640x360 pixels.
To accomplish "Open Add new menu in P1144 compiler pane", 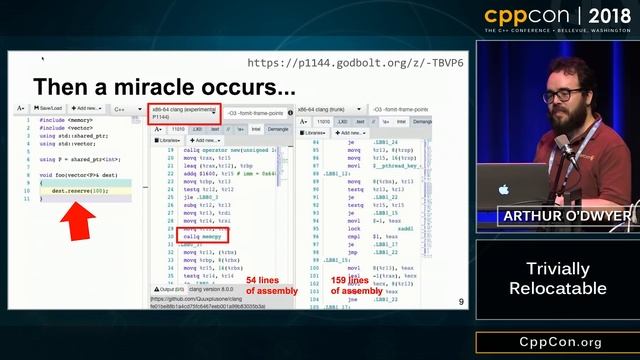I will tap(206, 140).
